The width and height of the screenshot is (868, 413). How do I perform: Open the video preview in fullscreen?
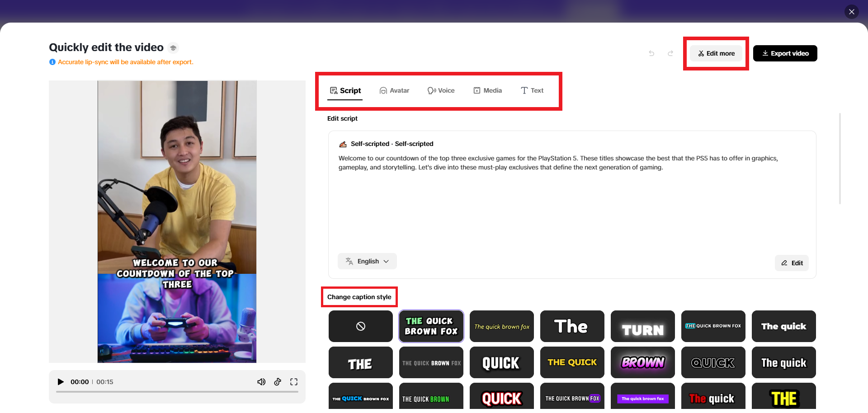point(294,382)
